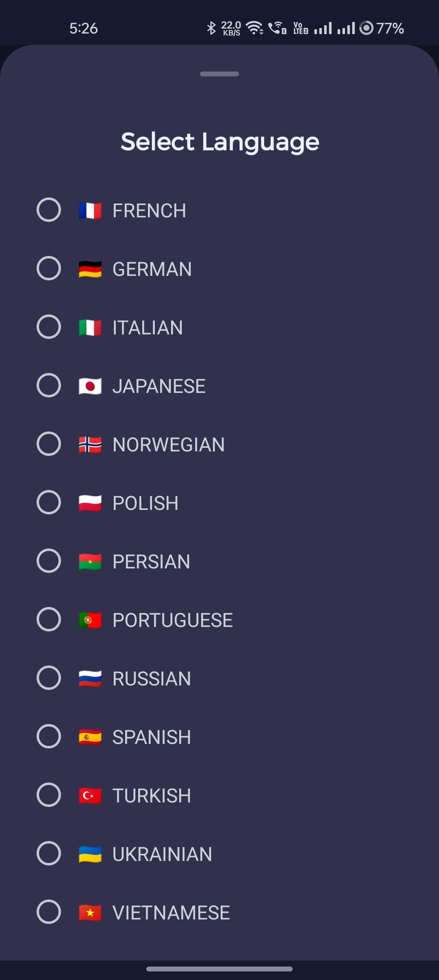Tap the Portuguese flag icon

[x=90, y=620]
